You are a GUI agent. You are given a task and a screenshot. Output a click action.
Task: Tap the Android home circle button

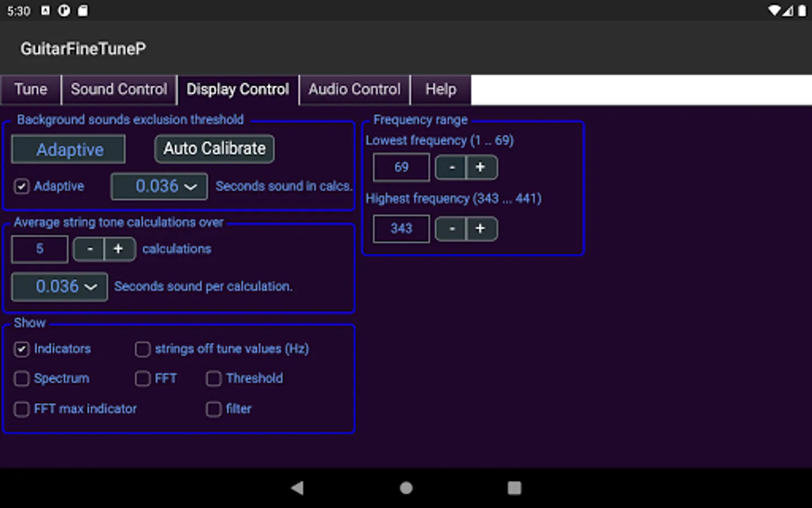pyautogui.click(x=406, y=488)
